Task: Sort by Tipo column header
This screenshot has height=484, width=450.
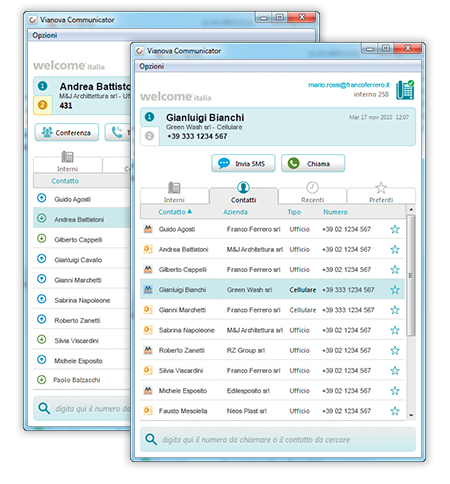Action: [294, 212]
